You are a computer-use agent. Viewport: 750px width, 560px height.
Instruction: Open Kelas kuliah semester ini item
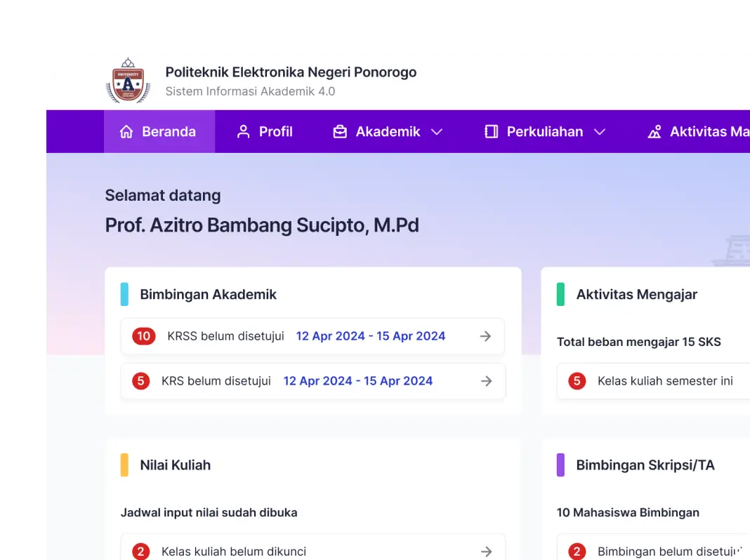[653, 381]
